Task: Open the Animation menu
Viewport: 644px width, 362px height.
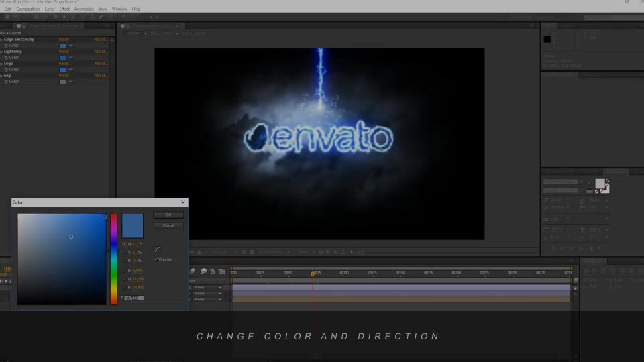Action: pos(84,9)
